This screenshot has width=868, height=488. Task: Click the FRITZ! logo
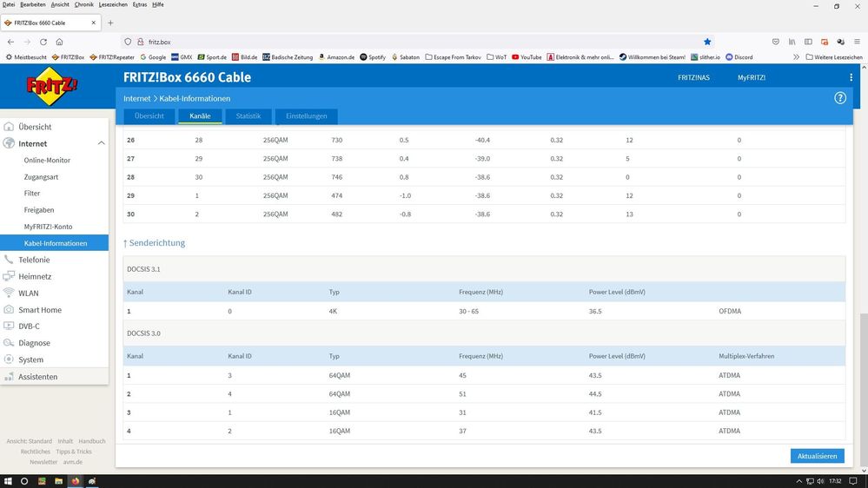(x=52, y=86)
